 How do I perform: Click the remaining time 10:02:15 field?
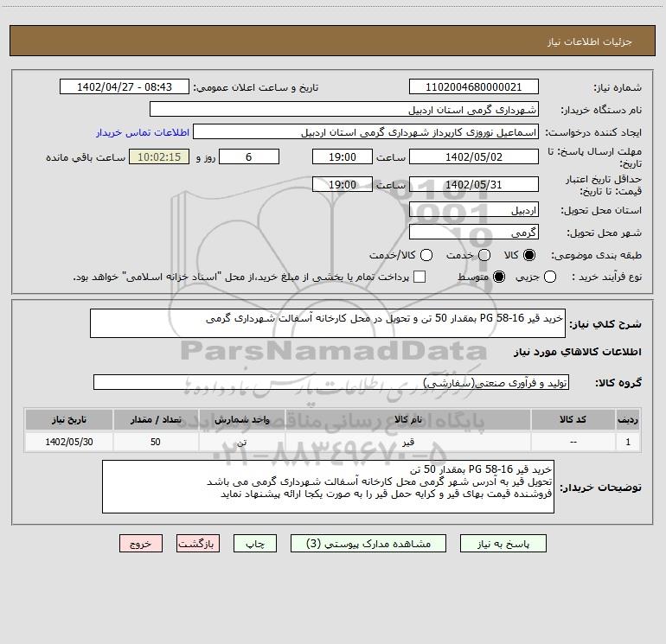click(x=159, y=156)
